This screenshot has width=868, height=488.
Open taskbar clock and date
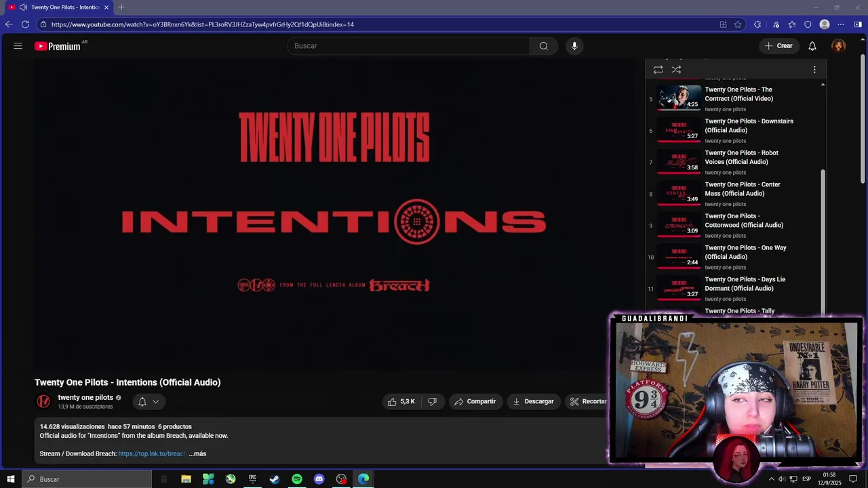pos(829,479)
